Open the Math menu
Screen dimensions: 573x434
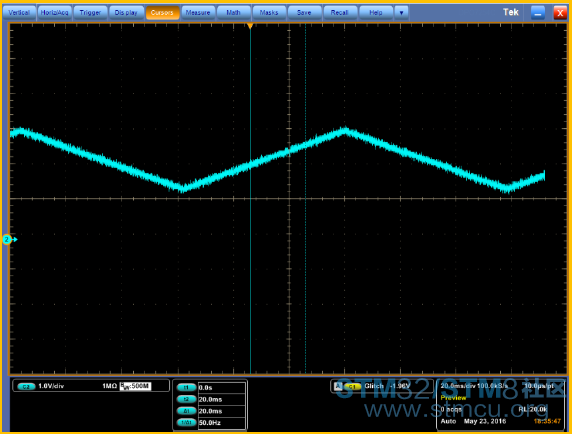pos(233,12)
